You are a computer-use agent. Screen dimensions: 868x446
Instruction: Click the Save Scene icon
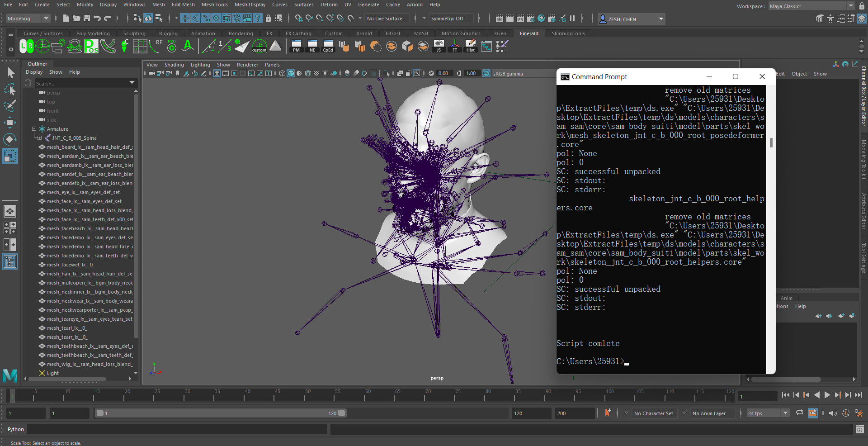pos(86,19)
